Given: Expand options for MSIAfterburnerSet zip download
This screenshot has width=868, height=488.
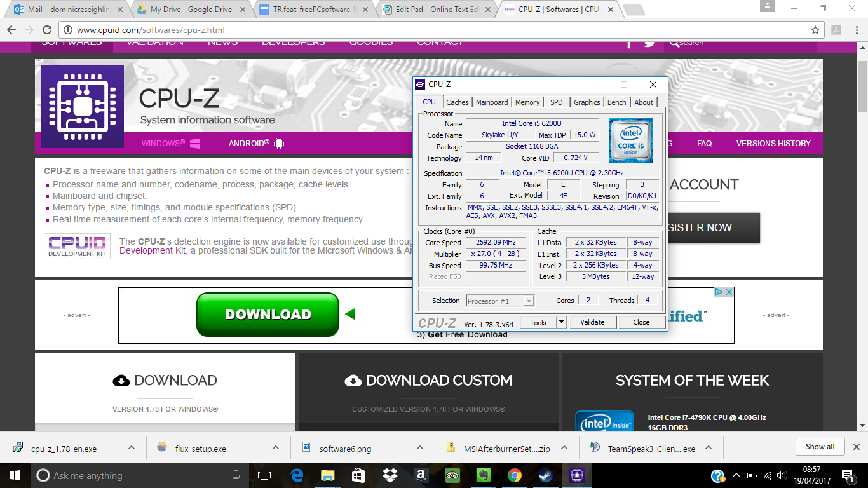Looking at the screenshot, I should point(565,448).
